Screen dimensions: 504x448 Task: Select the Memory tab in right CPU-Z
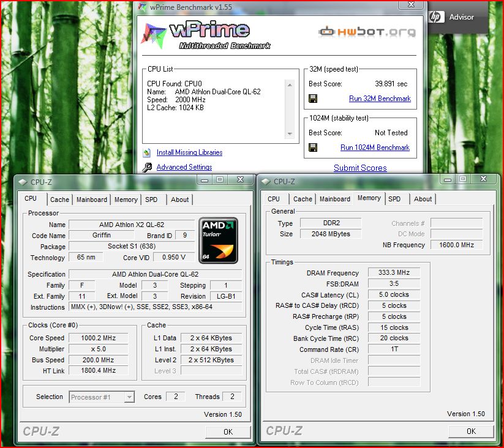click(x=369, y=198)
